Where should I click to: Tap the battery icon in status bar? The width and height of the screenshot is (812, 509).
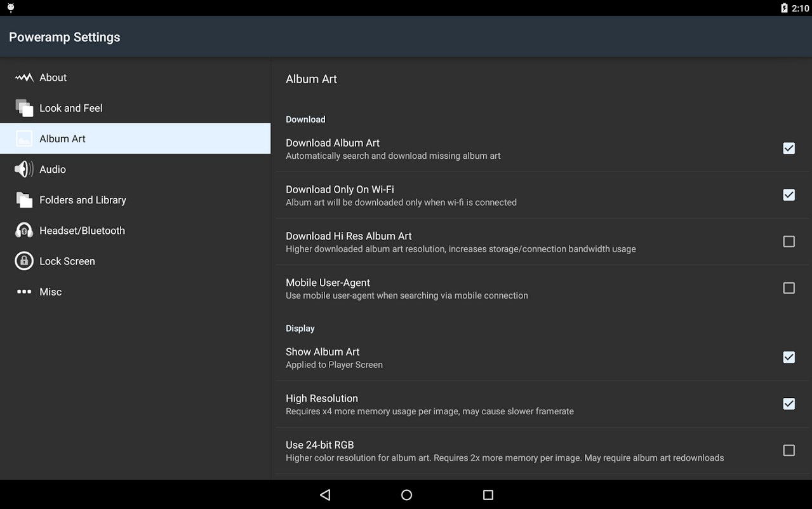coord(785,8)
